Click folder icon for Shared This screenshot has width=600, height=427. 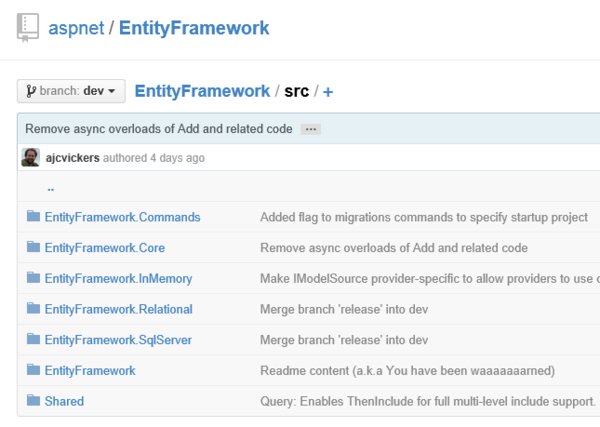[x=33, y=400]
